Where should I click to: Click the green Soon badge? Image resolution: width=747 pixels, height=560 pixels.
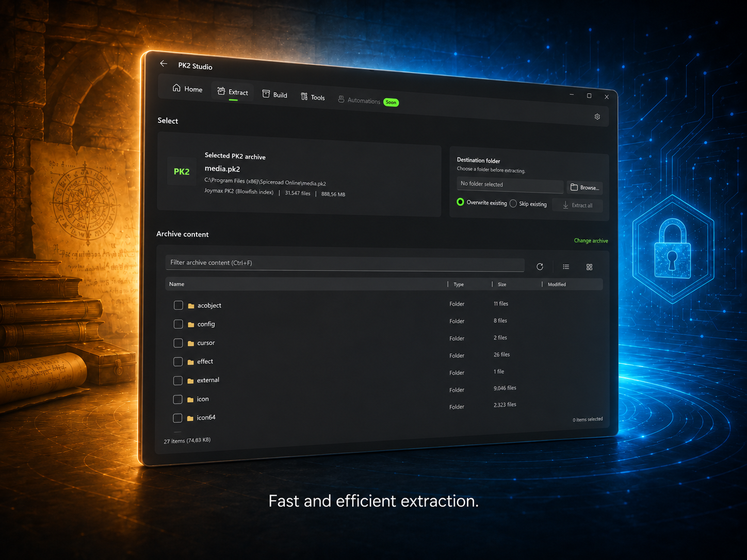[391, 102]
